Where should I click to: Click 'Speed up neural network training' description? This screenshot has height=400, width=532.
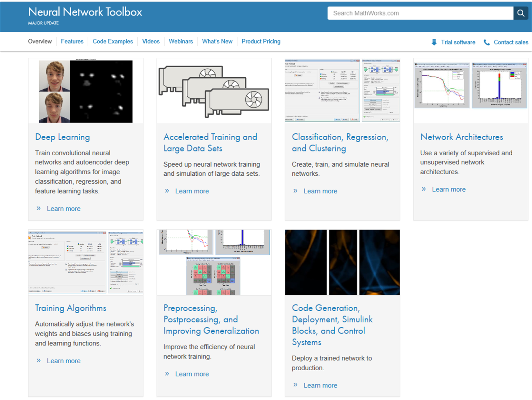[x=212, y=169]
